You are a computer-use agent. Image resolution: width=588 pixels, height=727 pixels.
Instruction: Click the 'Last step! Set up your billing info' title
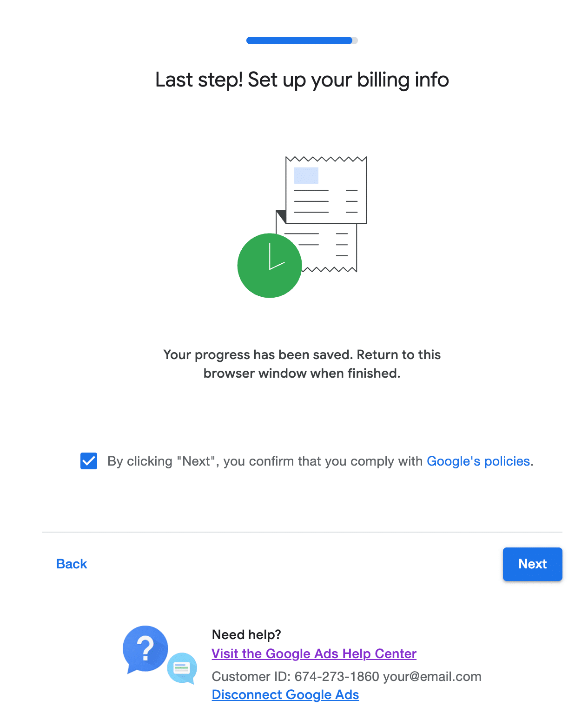(302, 80)
